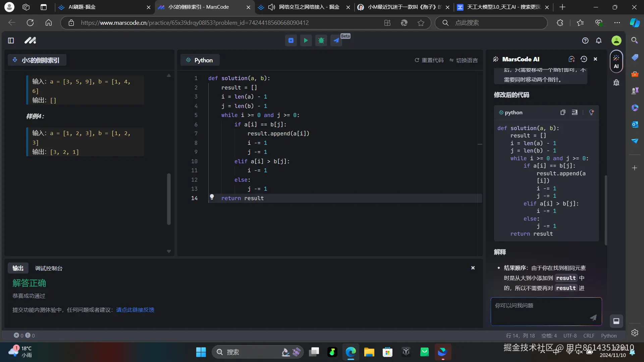644x362 pixels.
Task: Open the 请点此链接反馈 feedback link
Action: point(135,310)
